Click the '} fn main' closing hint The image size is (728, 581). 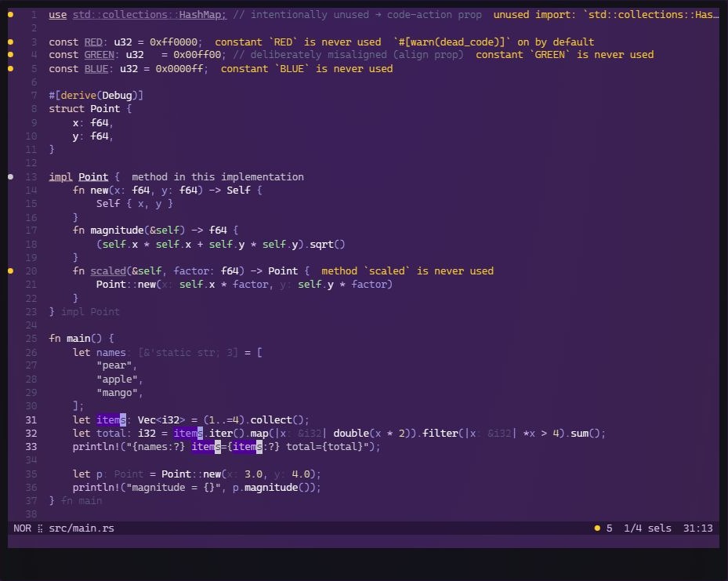click(x=75, y=501)
